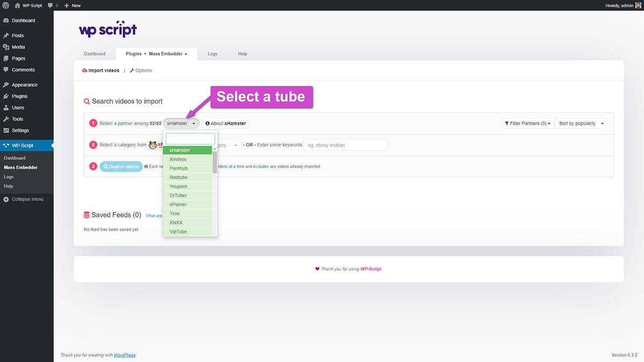Switch to the Logs tab

(x=213, y=54)
